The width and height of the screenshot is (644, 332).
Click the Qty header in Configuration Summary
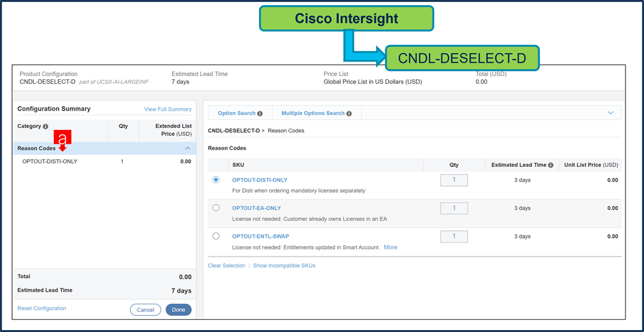pos(123,127)
